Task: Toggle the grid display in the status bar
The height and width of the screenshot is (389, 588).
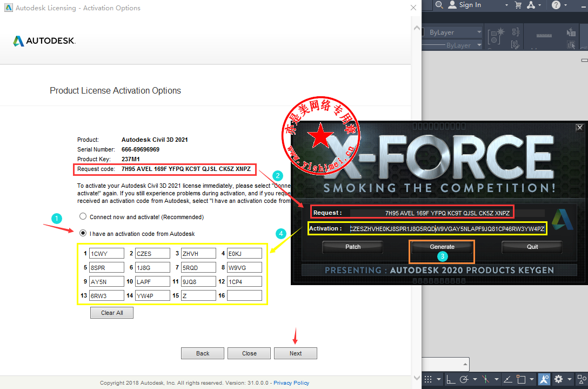Action: pos(428,379)
